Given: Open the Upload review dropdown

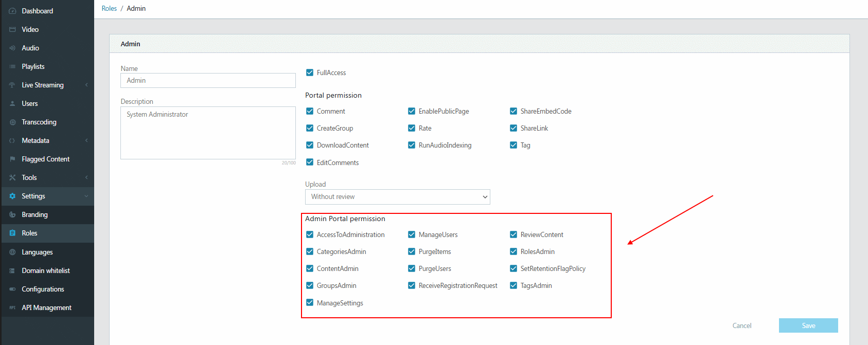Looking at the screenshot, I should tap(398, 197).
